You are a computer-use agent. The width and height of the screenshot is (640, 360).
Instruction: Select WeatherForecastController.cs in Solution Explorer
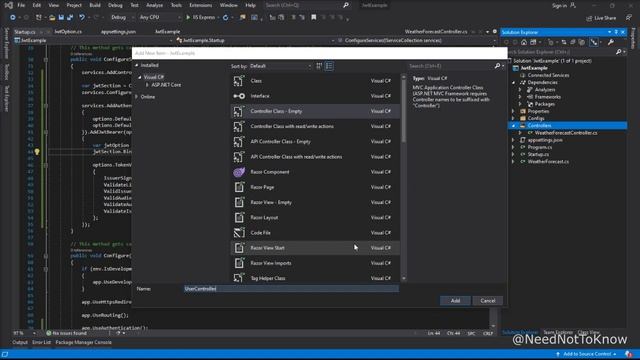[565, 133]
